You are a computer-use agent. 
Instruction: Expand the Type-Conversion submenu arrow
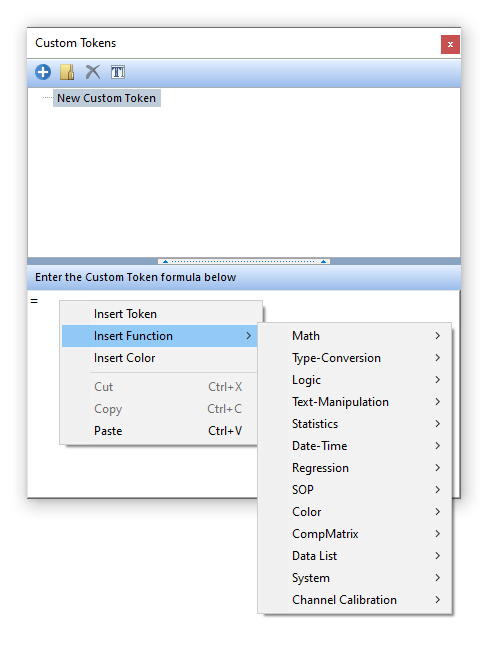pyautogui.click(x=438, y=358)
